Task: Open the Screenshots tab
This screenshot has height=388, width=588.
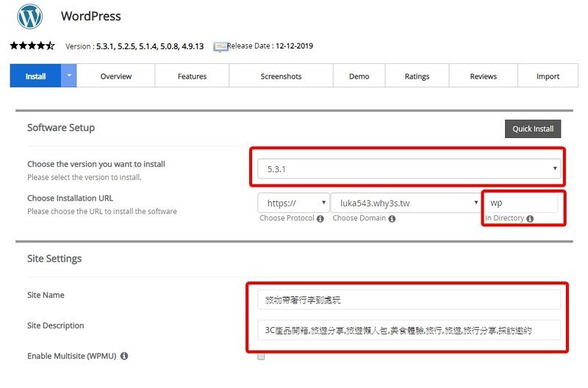Action: (281, 76)
